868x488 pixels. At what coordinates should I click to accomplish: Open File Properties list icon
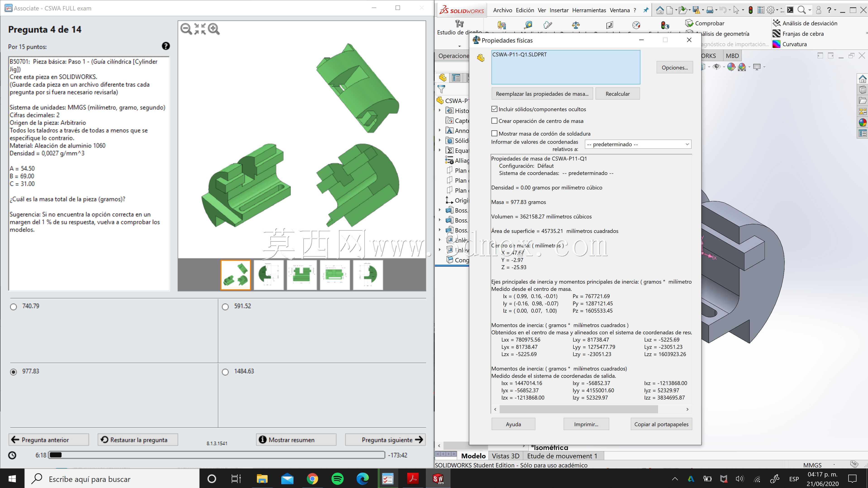pyautogui.click(x=761, y=10)
